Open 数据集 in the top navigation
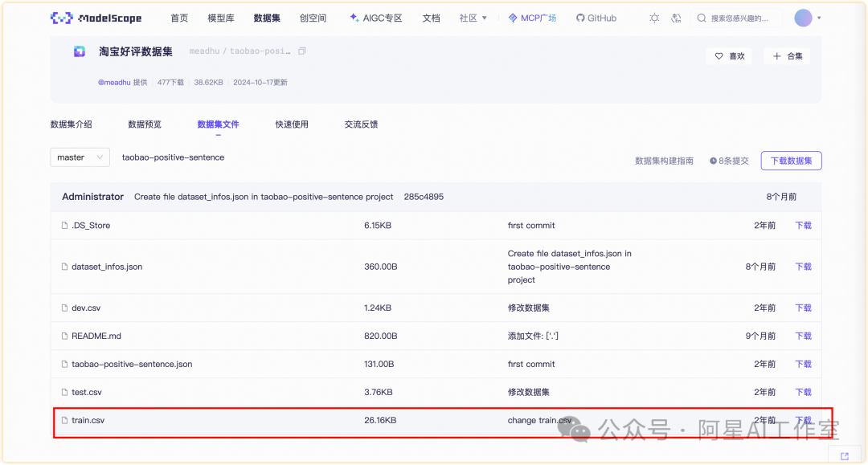 coord(267,18)
